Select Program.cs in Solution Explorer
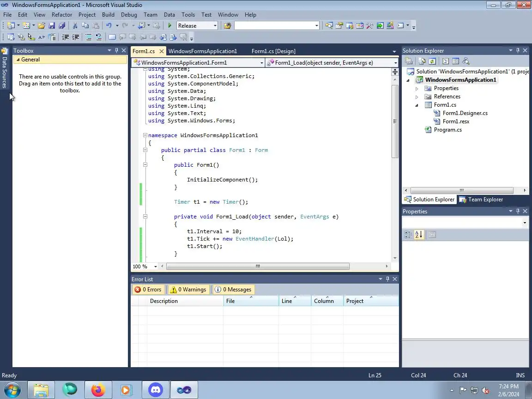Screen dimensions: 532x399 (x=447, y=130)
